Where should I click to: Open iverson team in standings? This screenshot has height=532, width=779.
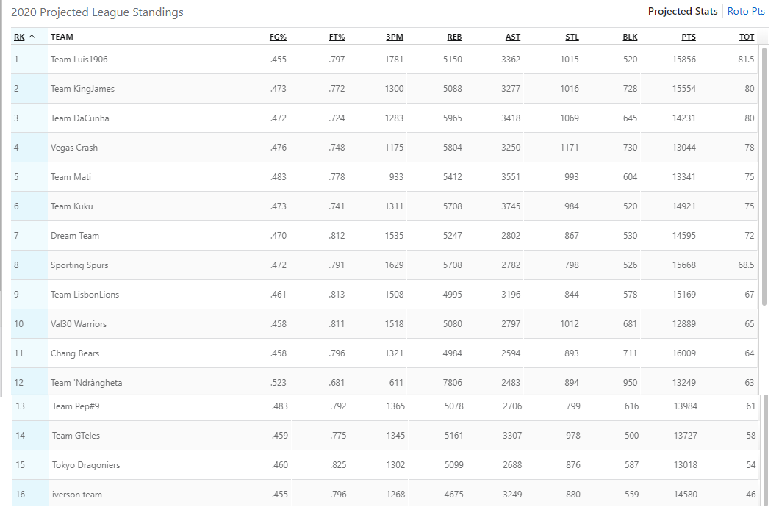click(77, 495)
